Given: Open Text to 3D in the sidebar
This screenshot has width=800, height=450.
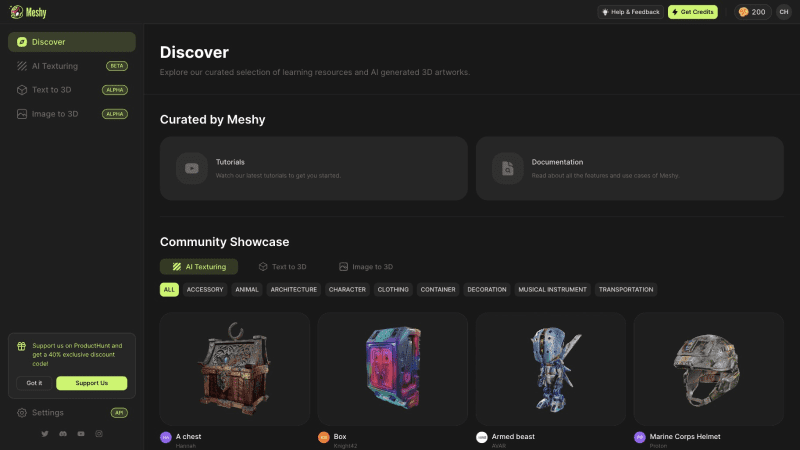Looking at the screenshot, I should pyautogui.click(x=51, y=90).
